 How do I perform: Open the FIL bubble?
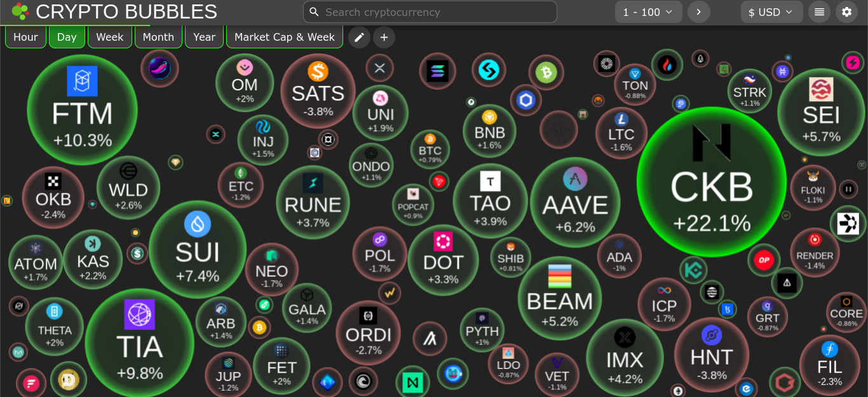[829, 365]
